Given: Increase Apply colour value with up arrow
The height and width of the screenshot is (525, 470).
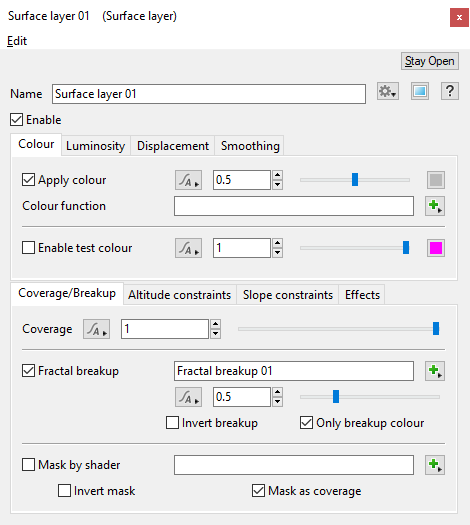Looking at the screenshot, I should pyautogui.click(x=278, y=175).
